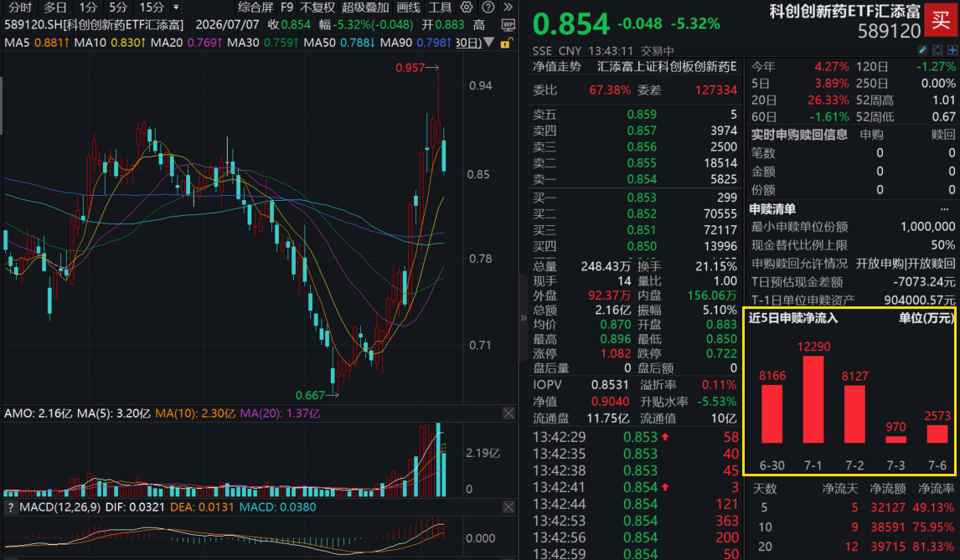The height and width of the screenshot is (560, 960).
Task: Open the help question mark icon
Action: tap(488, 8)
